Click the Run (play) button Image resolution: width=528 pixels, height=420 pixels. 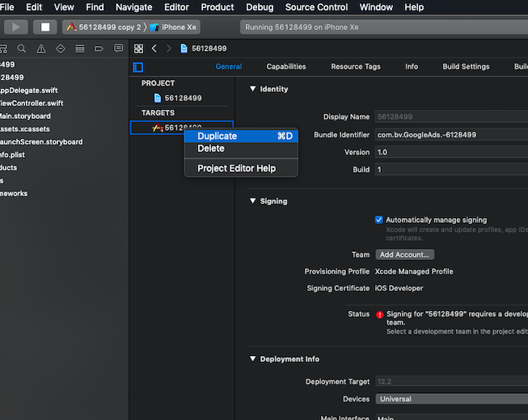(16, 27)
